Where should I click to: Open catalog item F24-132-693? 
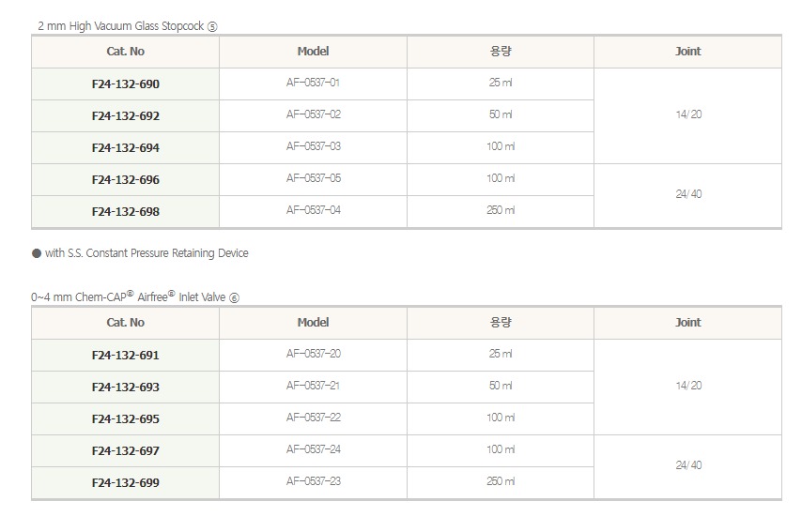pyautogui.click(x=126, y=388)
